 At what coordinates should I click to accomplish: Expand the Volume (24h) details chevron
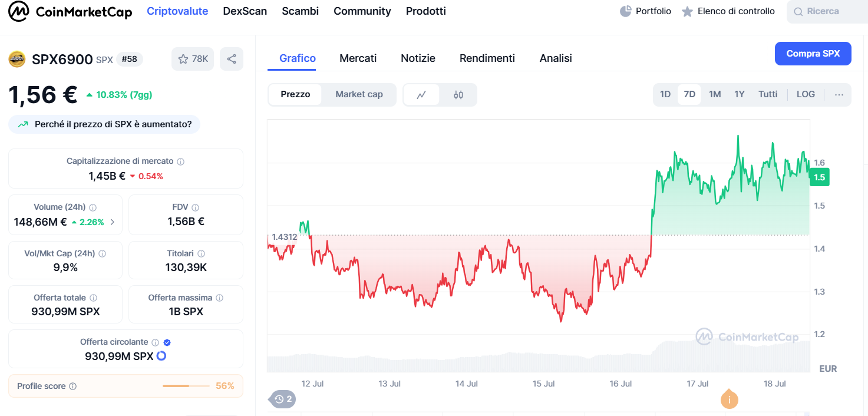pos(113,222)
